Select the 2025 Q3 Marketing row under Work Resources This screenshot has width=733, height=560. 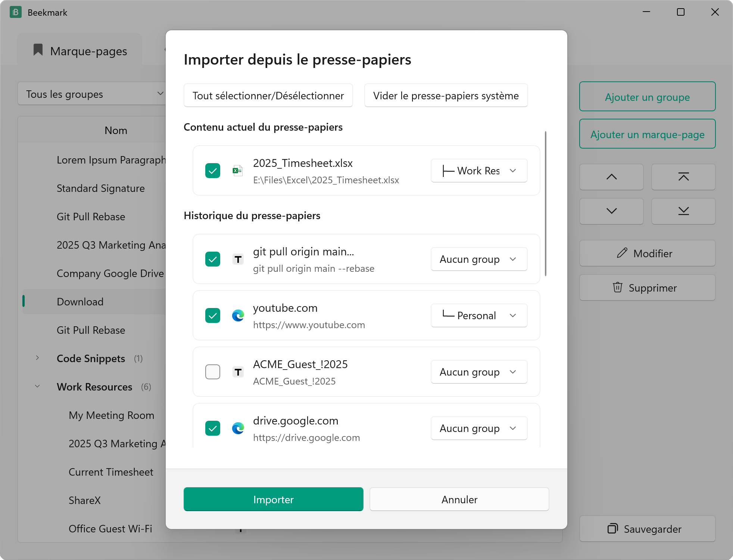pos(94,444)
